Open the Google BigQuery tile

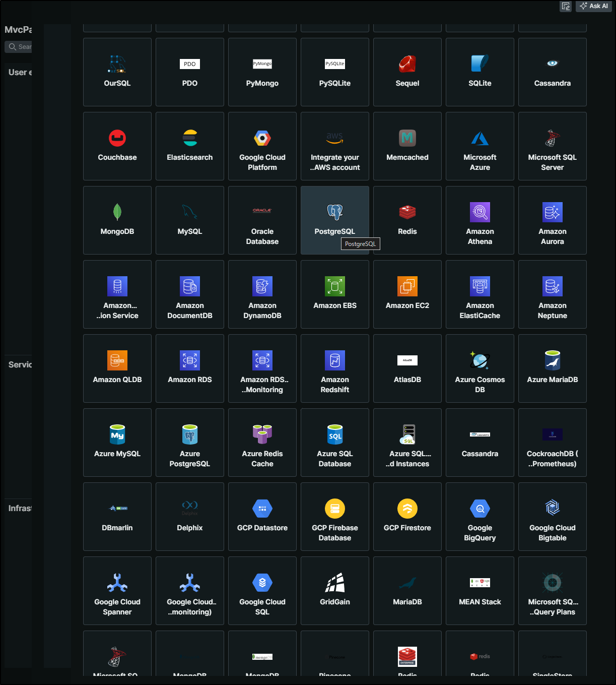click(x=480, y=517)
